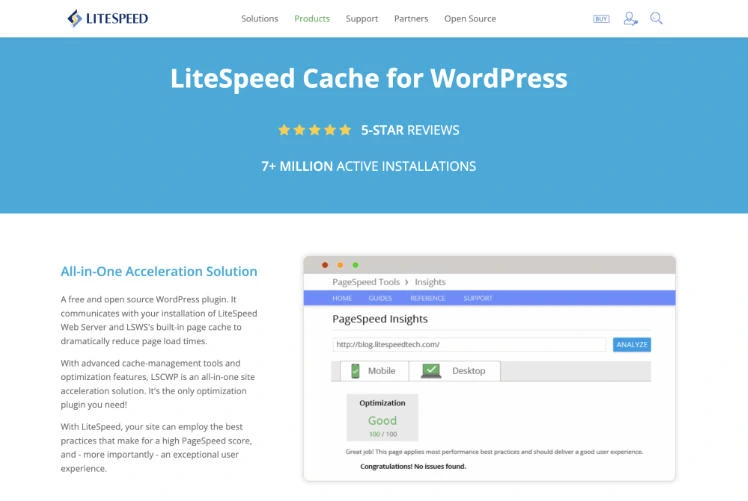The image size is (748, 501).
Task: Click the green mobile phone icon
Action: click(355, 371)
